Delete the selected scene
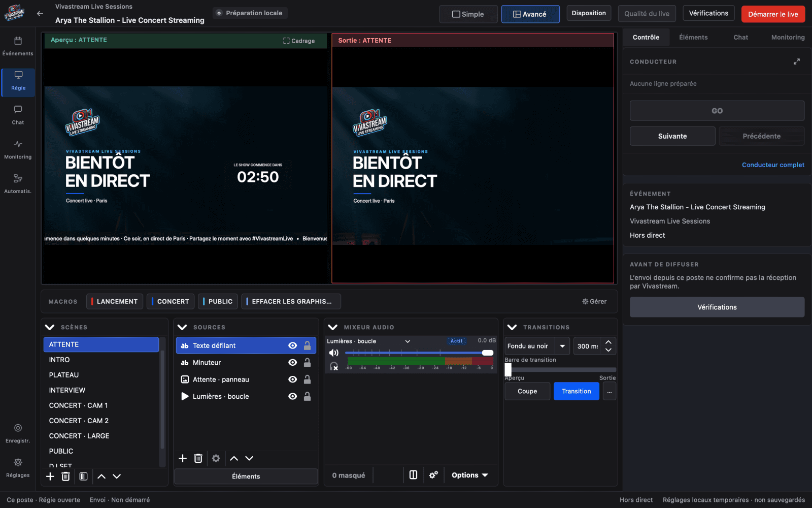Viewport: 812px width, 508px height. [65, 477]
